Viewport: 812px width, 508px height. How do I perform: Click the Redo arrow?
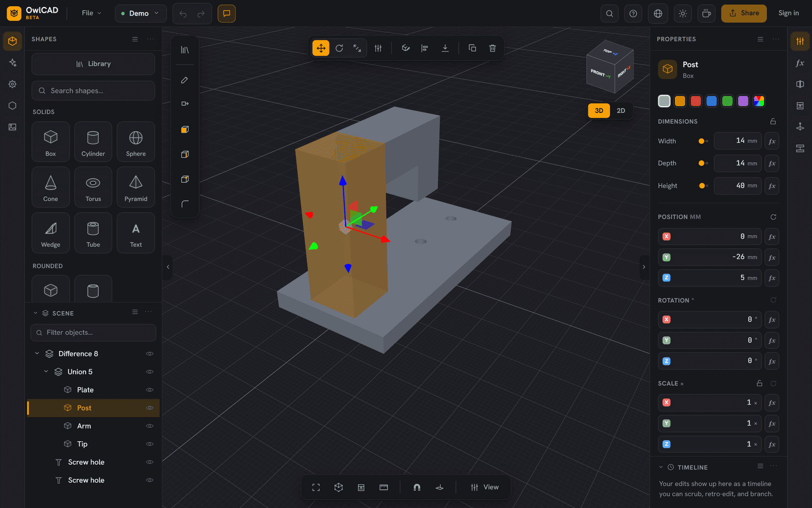[x=201, y=14]
